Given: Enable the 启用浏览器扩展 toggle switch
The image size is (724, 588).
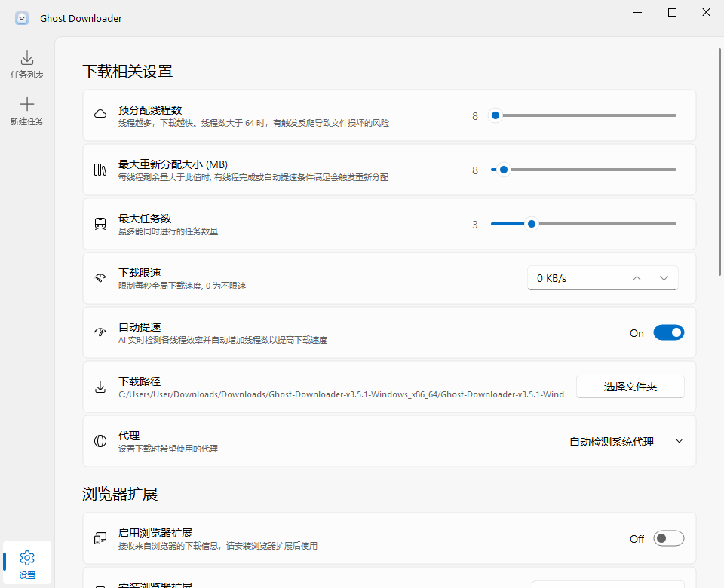Looking at the screenshot, I should (x=668, y=538).
